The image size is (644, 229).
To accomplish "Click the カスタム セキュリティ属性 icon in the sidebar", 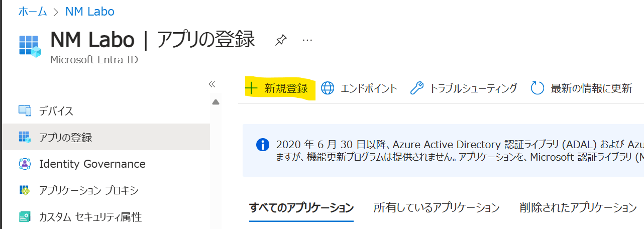I will pyautogui.click(x=25, y=217).
